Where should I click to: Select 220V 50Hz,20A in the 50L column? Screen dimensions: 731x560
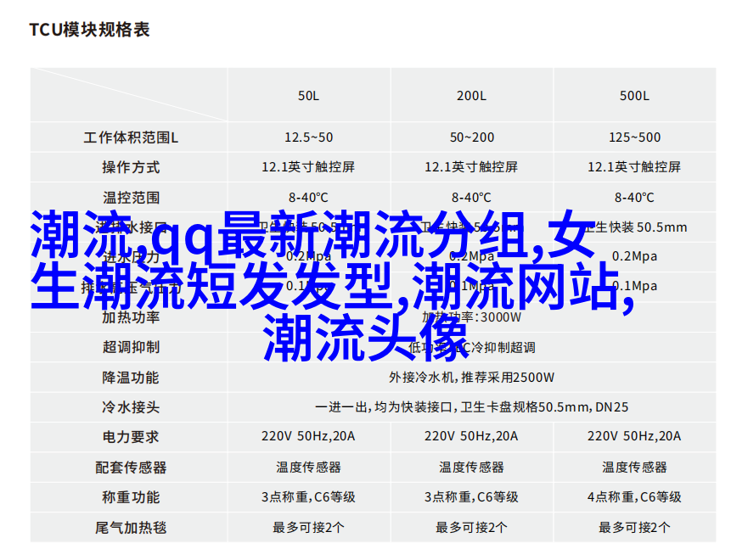click(x=308, y=436)
